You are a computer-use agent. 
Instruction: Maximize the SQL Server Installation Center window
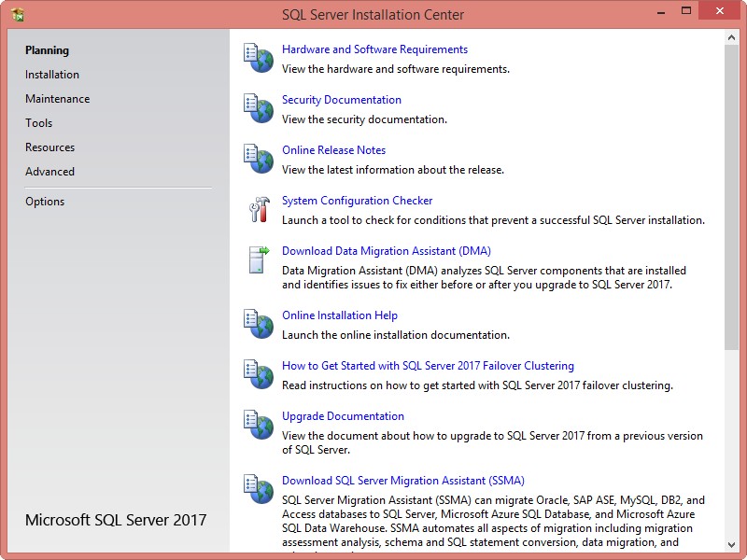pyautogui.click(x=686, y=11)
